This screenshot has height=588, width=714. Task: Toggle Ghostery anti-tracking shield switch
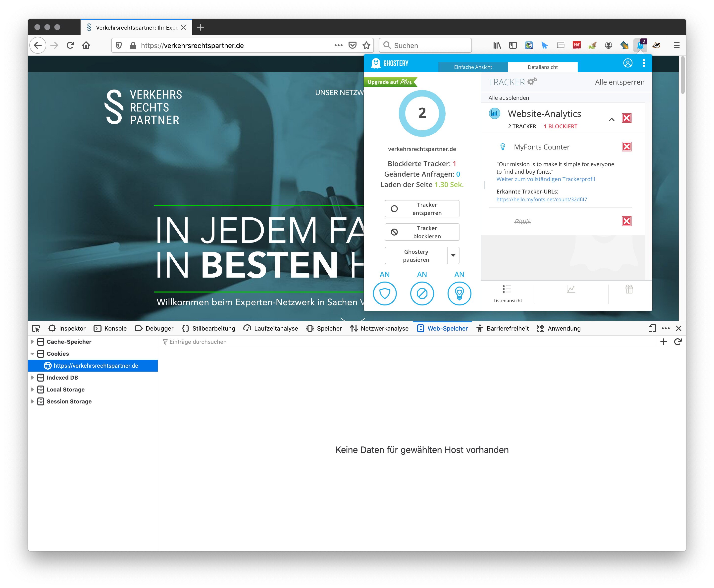coord(384,293)
